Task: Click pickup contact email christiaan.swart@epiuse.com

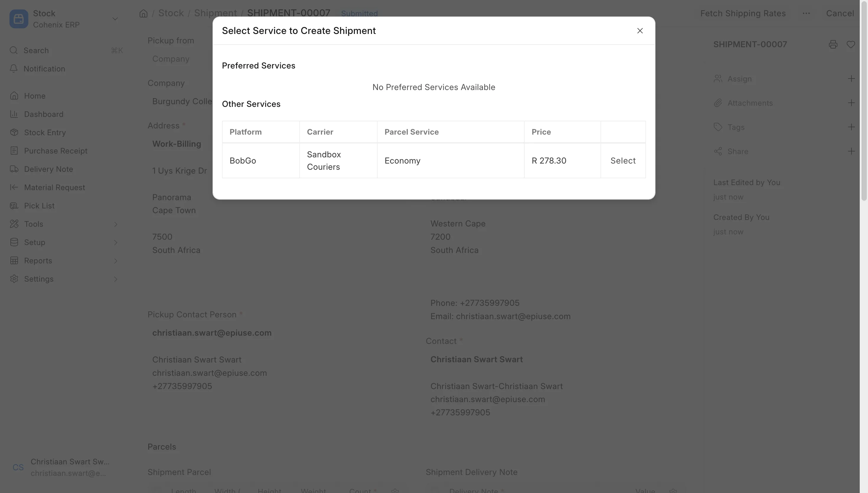Action: click(212, 333)
